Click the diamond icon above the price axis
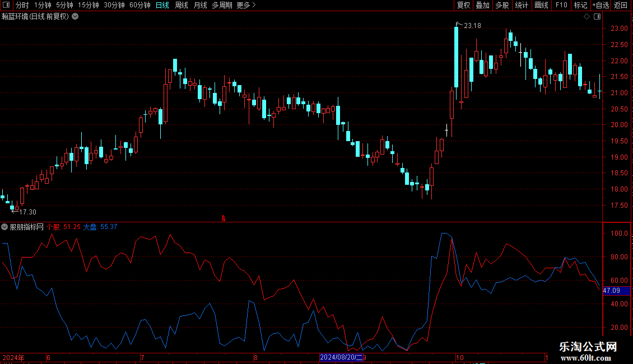The width and height of the screenshot is (633, 364). (587, 17)
